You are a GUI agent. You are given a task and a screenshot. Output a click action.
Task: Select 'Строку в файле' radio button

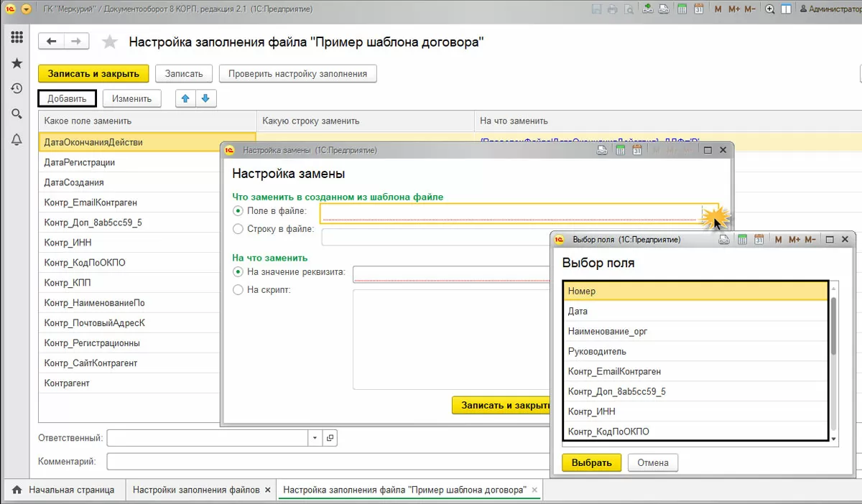238,229
